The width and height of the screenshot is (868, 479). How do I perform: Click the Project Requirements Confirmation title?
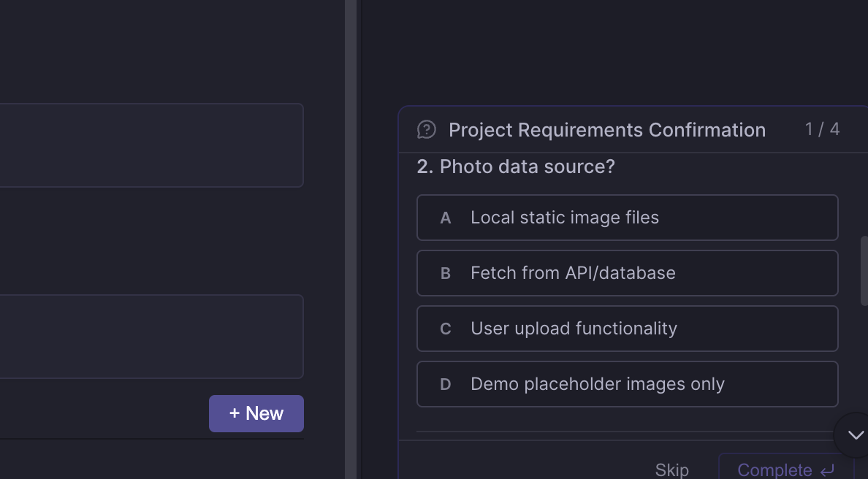pos(606,130)
